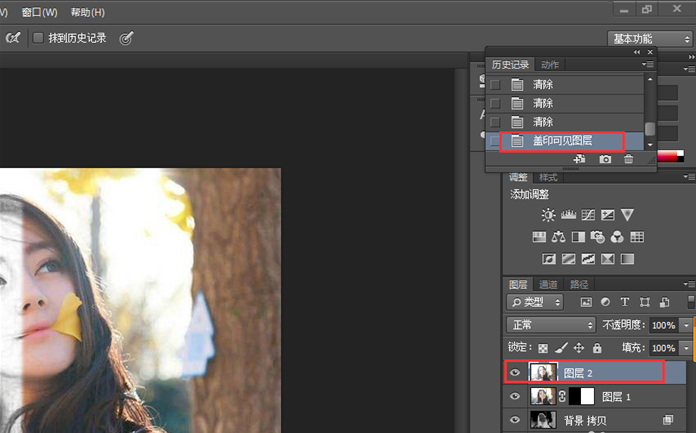Set history brush source for first 清除 state

[x=495, y=84]
